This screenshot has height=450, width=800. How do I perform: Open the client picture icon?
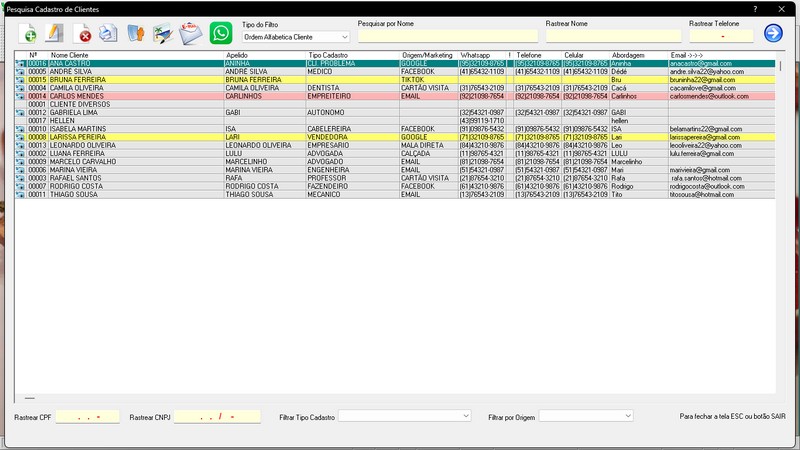(163, 33)
